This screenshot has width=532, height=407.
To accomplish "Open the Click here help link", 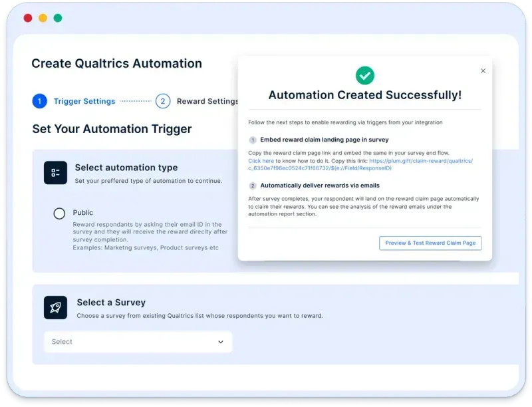I will (261, 161).
